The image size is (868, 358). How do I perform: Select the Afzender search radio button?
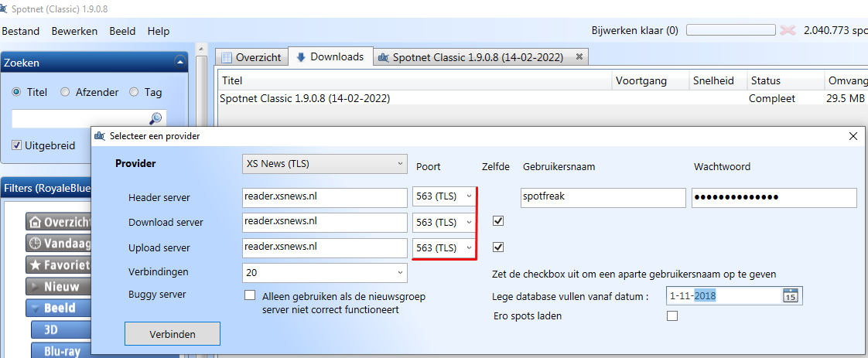point(65,93)
